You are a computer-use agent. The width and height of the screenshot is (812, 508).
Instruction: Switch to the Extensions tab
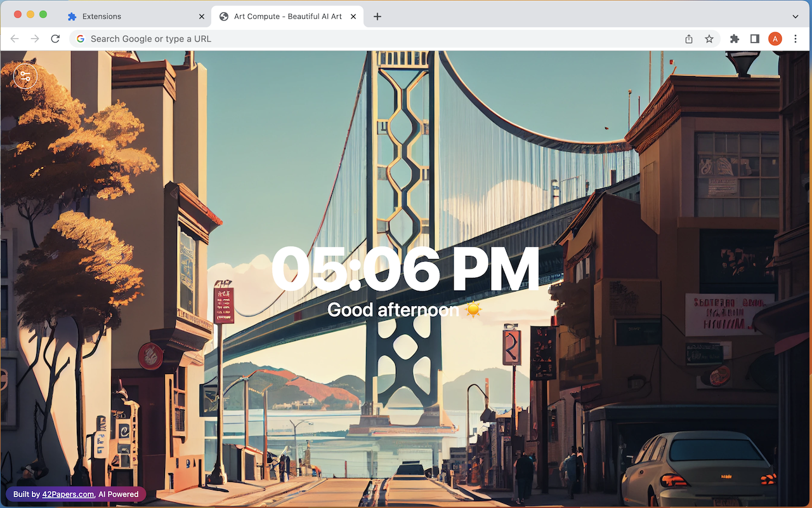pyautogui.click(x=136, y=17)
